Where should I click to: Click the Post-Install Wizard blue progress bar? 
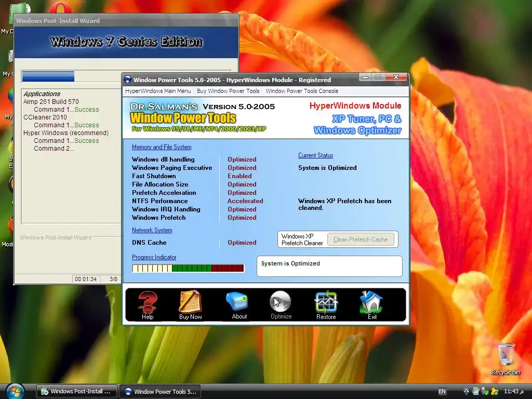tap(48, 76)
